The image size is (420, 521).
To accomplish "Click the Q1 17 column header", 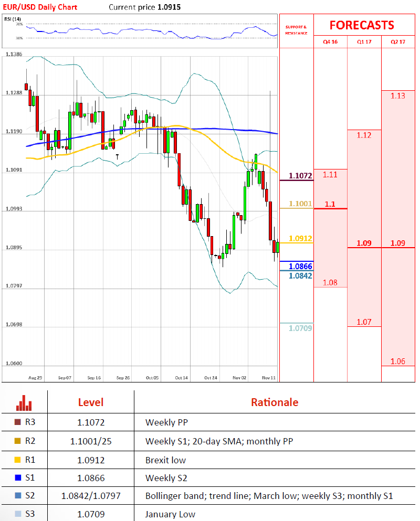I will point(364,42).
